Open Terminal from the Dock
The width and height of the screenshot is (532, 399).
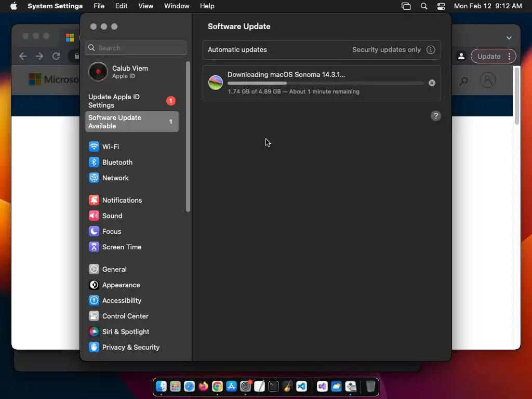pos(273,387)
